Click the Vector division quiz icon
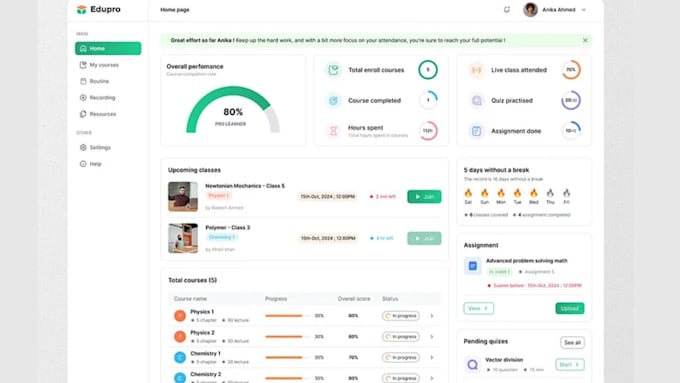 pos(473,365)
